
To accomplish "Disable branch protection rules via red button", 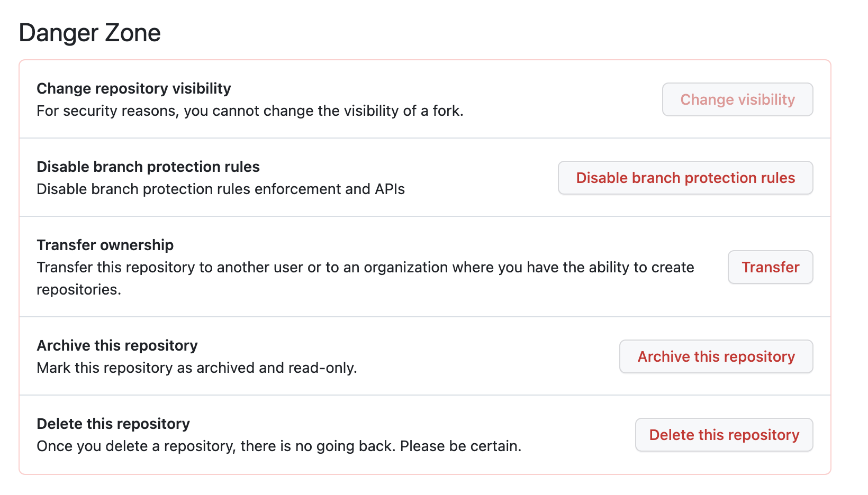I will [685, 178].
